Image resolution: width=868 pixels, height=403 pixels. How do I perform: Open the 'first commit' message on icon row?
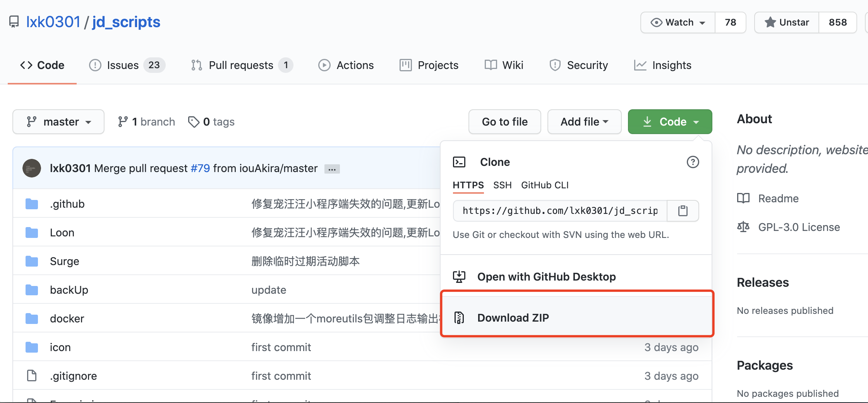click(281, 347)
